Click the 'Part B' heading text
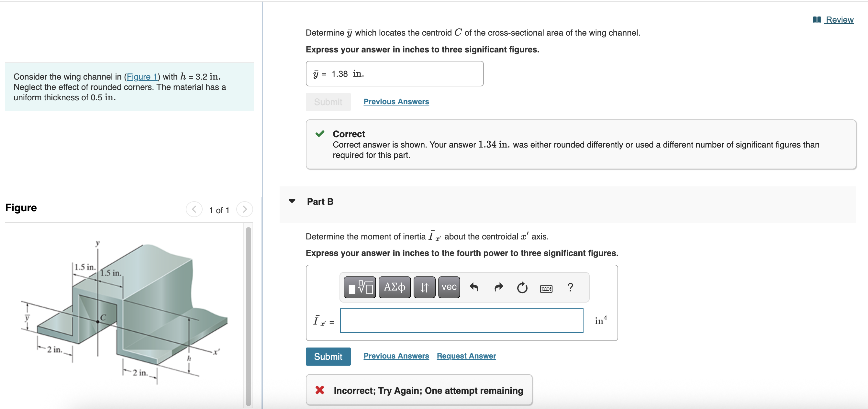The height and width of the screenshot is (409, 868). (320, 202)
